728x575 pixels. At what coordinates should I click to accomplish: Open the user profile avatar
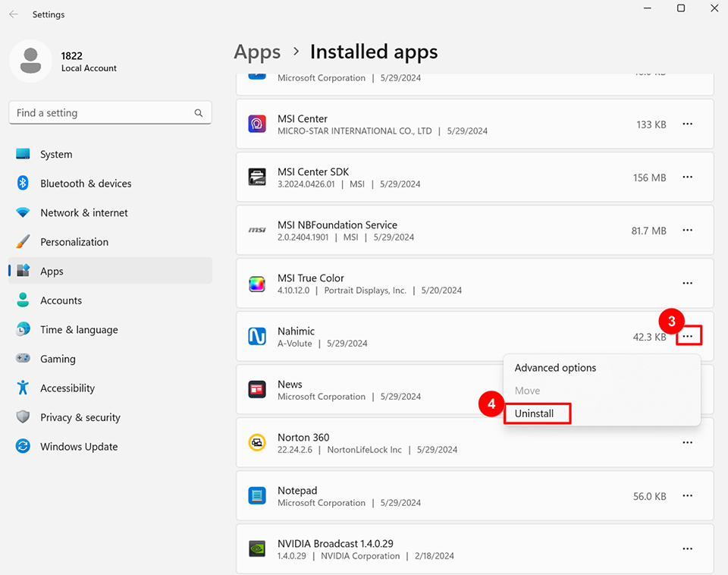(30, 61)
